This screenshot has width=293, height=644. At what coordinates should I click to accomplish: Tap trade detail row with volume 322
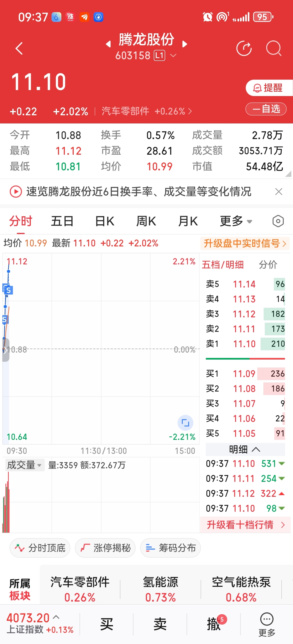[245, 494]
